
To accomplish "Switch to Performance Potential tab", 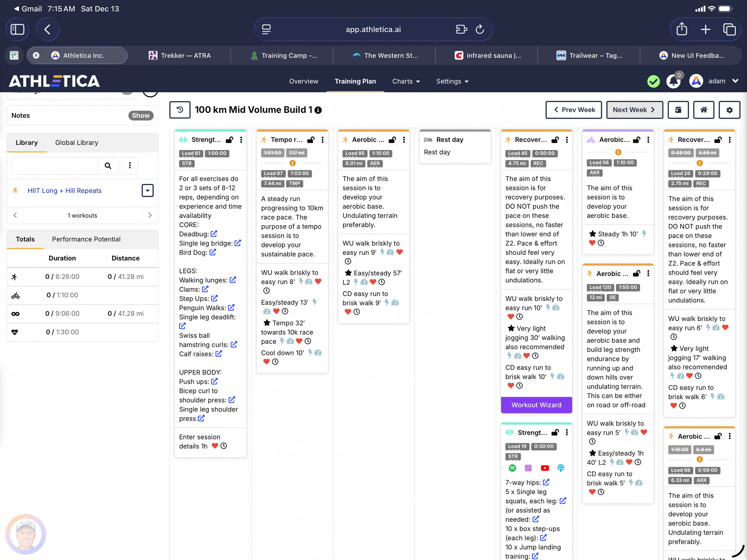I will coord(86,239).
